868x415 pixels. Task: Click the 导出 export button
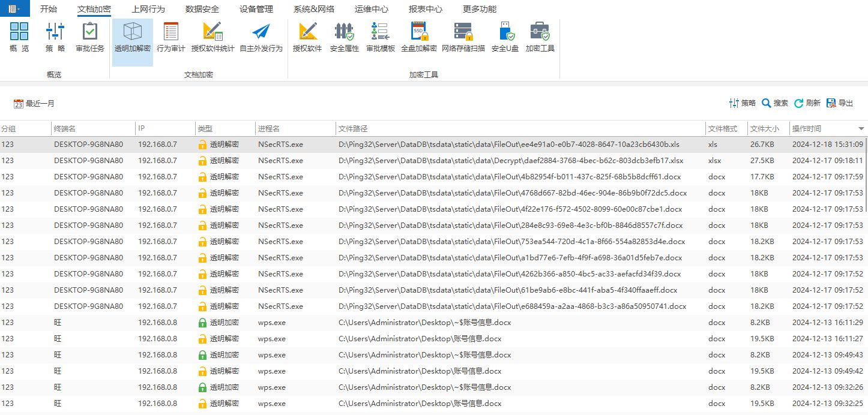pos(840,103)
